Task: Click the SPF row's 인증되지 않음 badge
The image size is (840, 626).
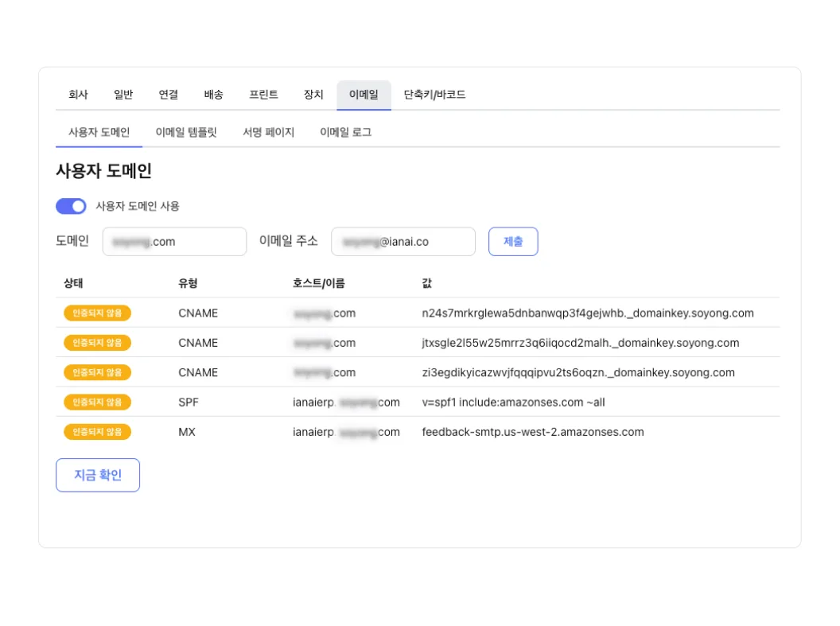Action: pos(96,402)
